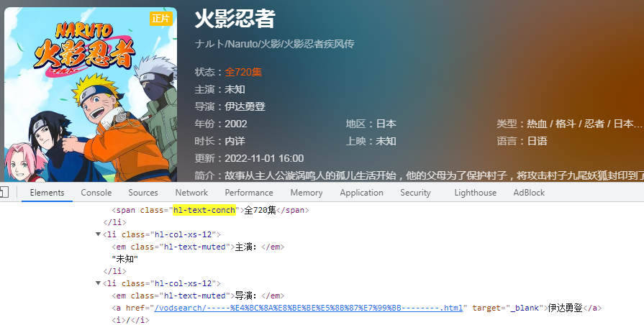Open the Application tab
The image size is (644, 325).
pyautogui.click(x=361, y=193)
